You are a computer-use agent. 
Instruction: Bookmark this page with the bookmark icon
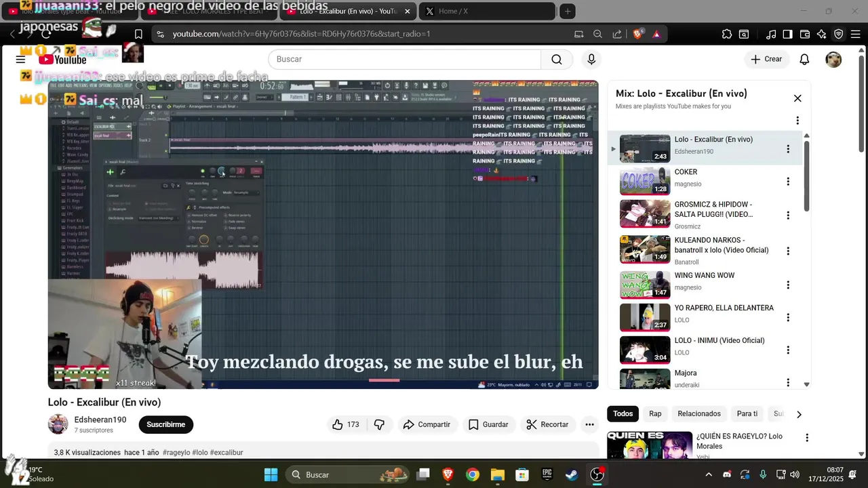click(138, 34)
